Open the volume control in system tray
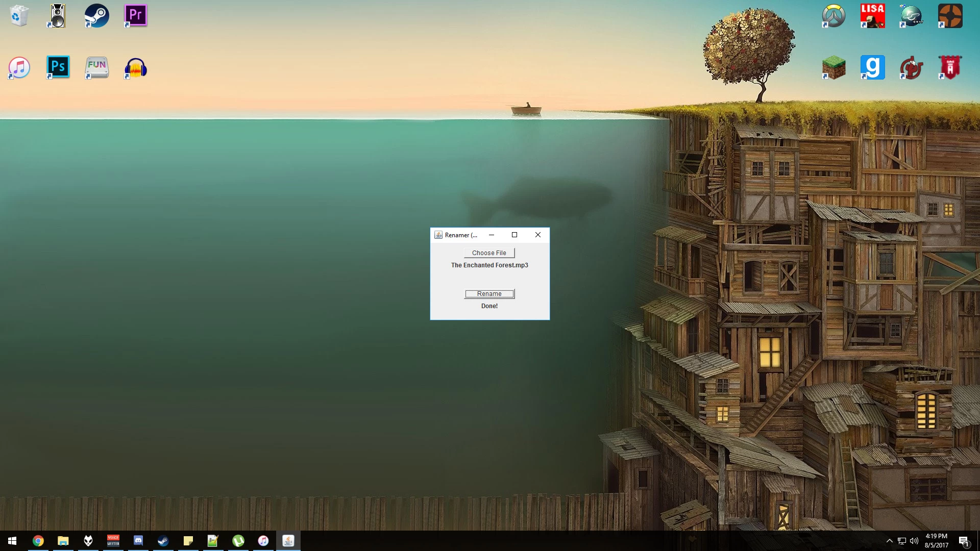The width and height of the screenshot is (980, 551). pos(914,541)
